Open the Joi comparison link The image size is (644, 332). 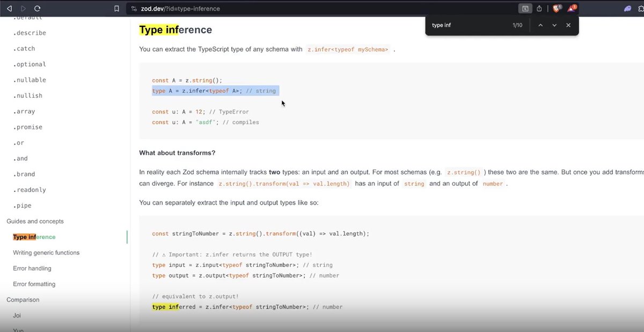17,315
